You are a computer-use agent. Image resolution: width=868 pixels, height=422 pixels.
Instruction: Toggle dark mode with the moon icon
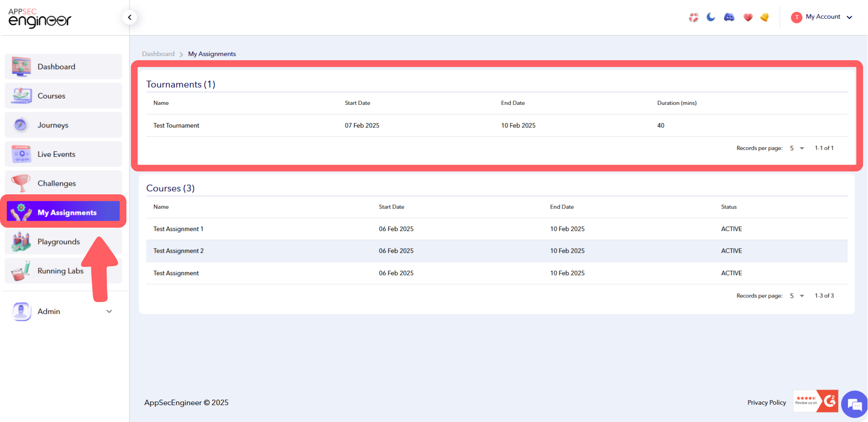711,17
